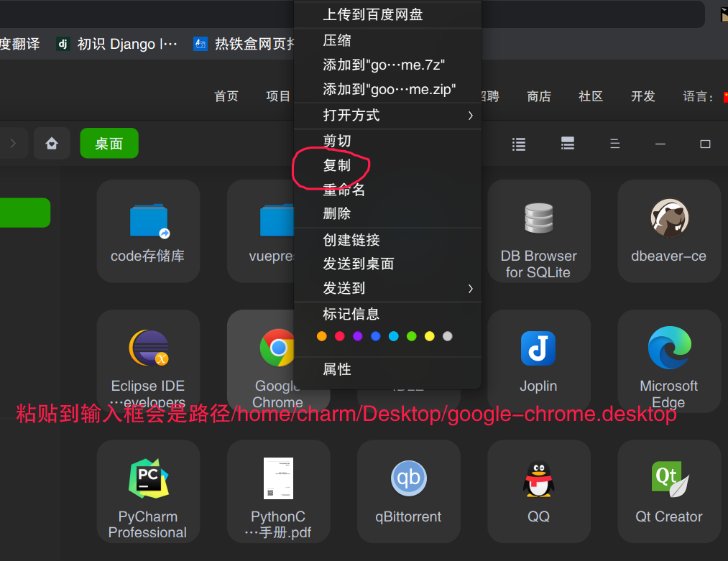This screenshot has height=561, width=728.
Task: Launch Eclipse IDE for developers
Action: click(149, 348)
